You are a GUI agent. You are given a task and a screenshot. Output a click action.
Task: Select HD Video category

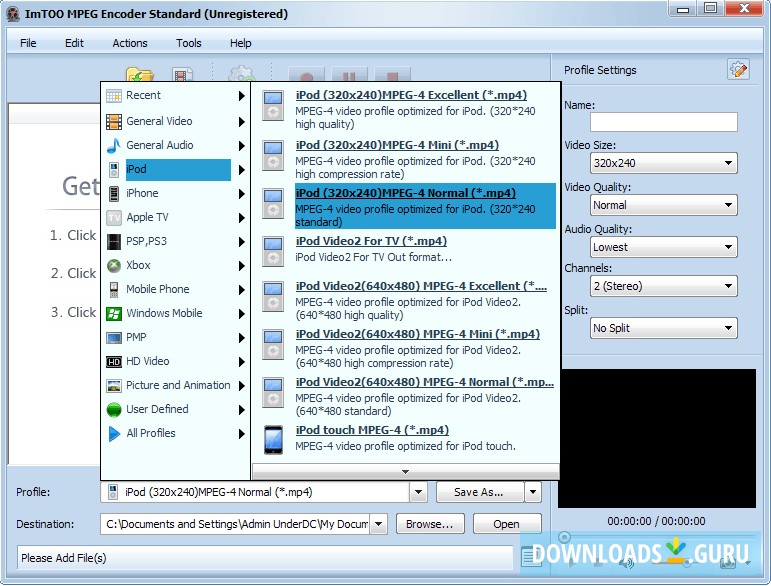148,362
